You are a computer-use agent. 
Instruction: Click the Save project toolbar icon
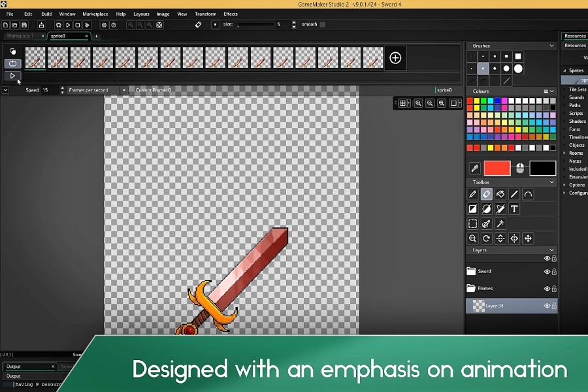point(24,25)
